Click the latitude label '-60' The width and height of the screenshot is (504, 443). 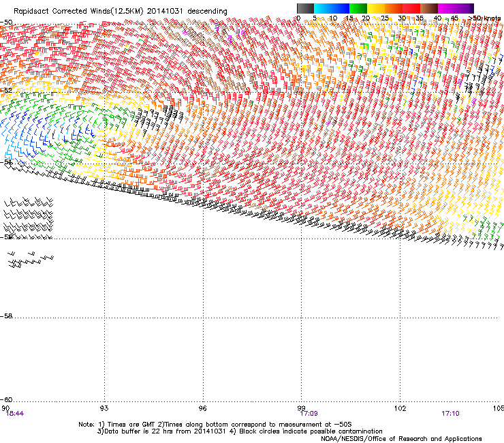pos(6,399)
